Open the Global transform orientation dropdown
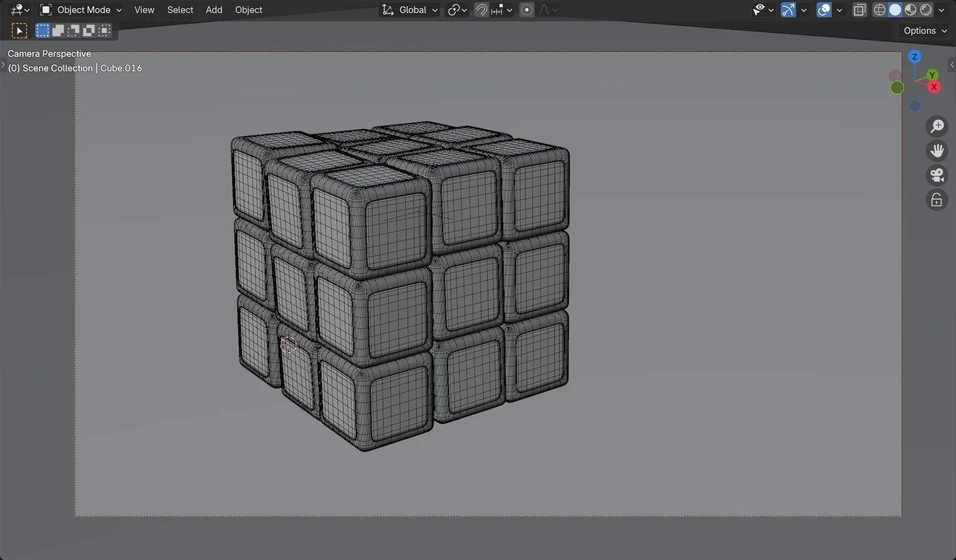The height and width of the screenshot is (560, 956). pos(409,10)
